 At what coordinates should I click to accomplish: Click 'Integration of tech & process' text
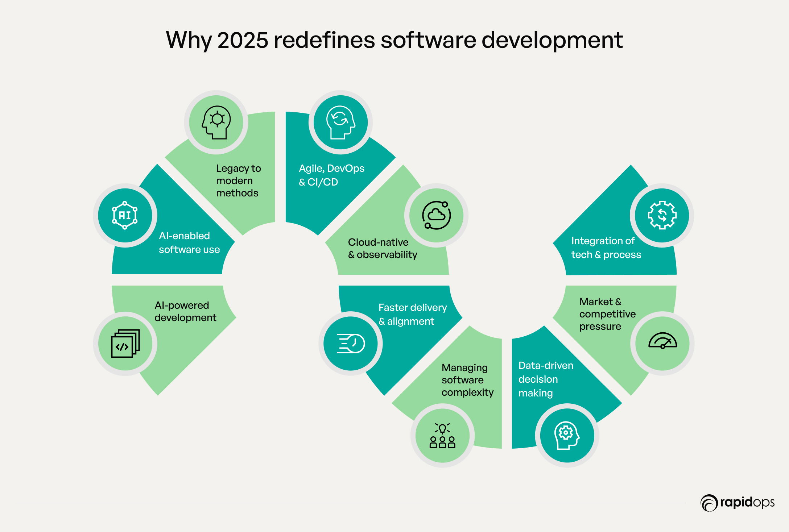606,248
